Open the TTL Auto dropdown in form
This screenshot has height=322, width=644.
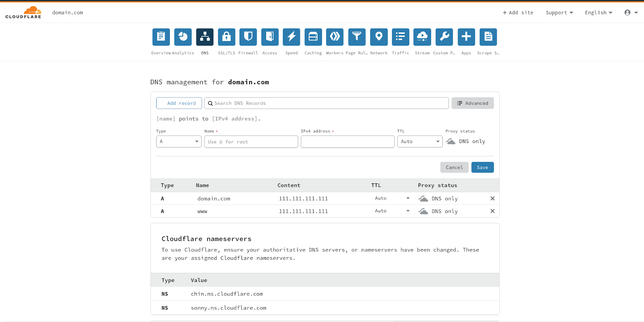(x=420, y=141)
